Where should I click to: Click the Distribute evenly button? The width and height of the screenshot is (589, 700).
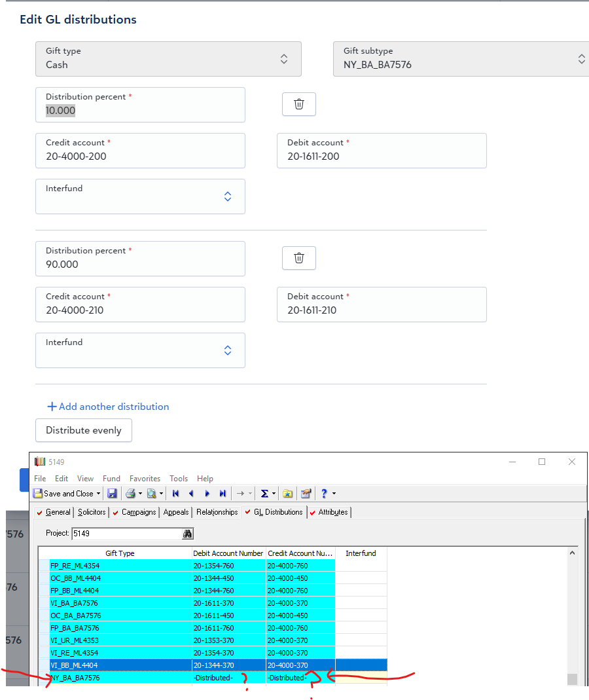[x=84, y=430]
